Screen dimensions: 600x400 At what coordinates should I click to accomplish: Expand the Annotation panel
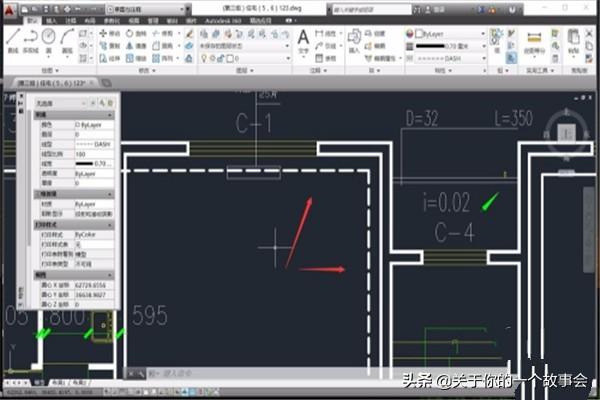click(318, 70)
